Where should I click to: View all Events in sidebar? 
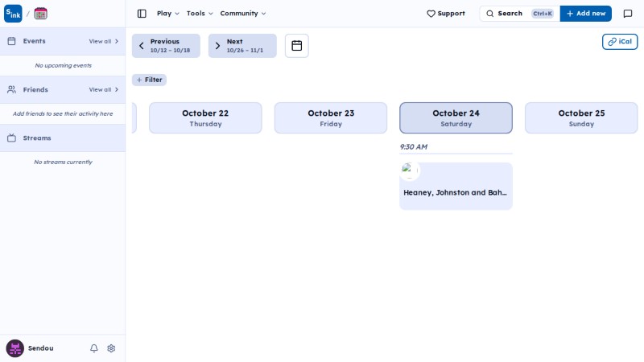pos(104,41)
